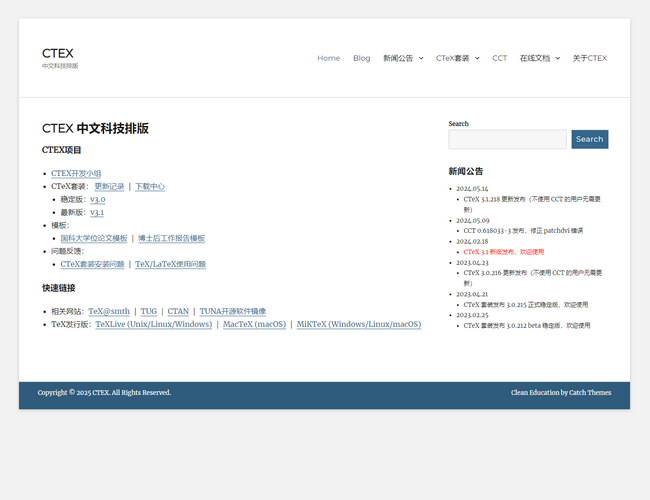Open the 关于CTEX menu item
Viewport: 650px width, 500px height.
tap(589, 58)
